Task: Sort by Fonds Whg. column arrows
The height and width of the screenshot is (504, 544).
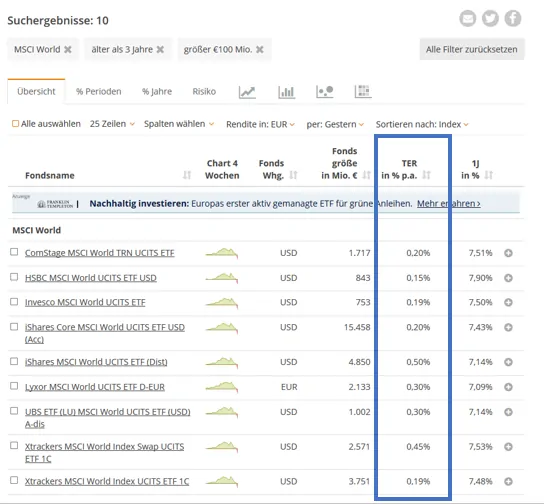Action: (x=294, y=175)
